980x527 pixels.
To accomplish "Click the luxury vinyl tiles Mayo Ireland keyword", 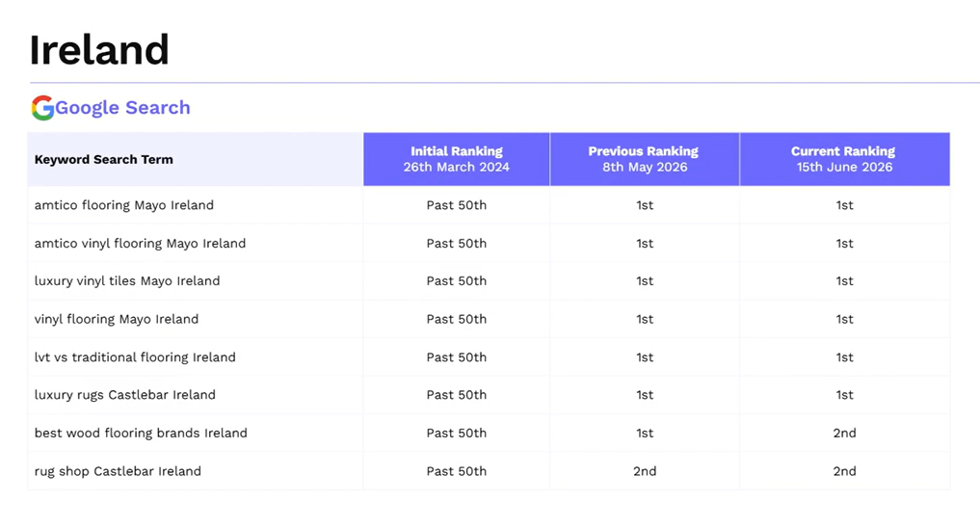I will [x=127, y=281].
